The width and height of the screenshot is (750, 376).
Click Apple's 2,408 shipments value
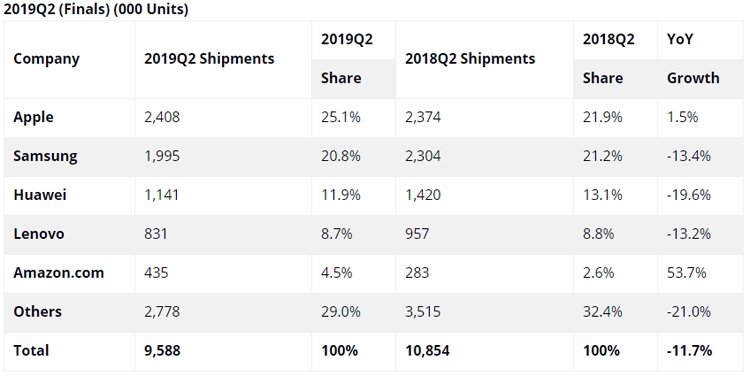(162, 117)
